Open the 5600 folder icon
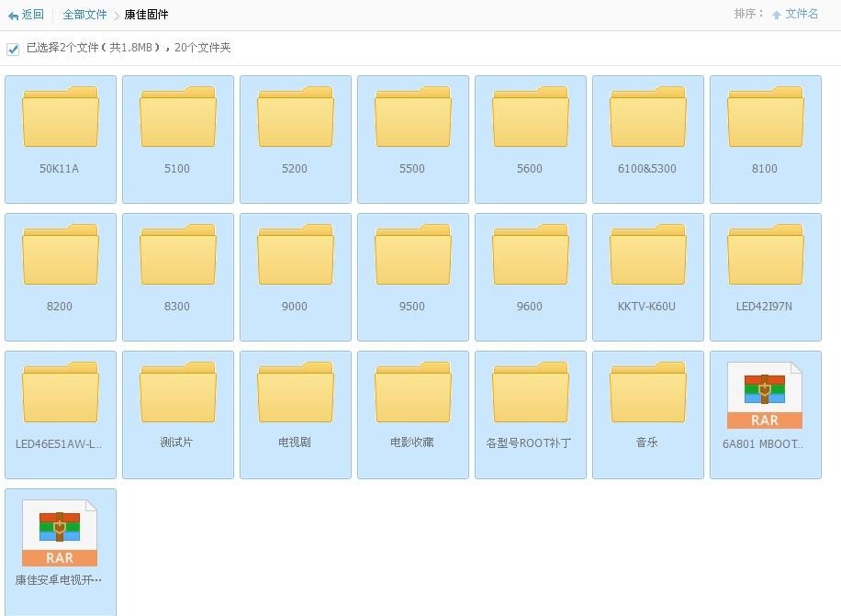841x616 pixels. point(530,117)
